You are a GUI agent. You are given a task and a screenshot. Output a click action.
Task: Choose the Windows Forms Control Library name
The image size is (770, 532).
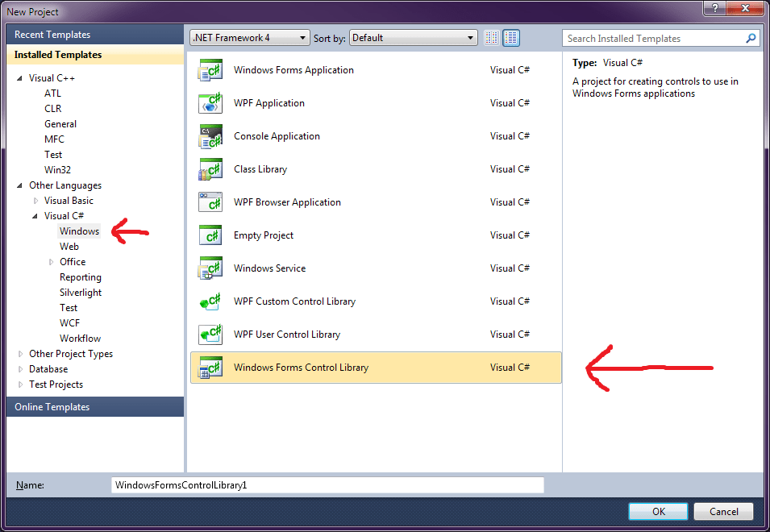[301, 368]
